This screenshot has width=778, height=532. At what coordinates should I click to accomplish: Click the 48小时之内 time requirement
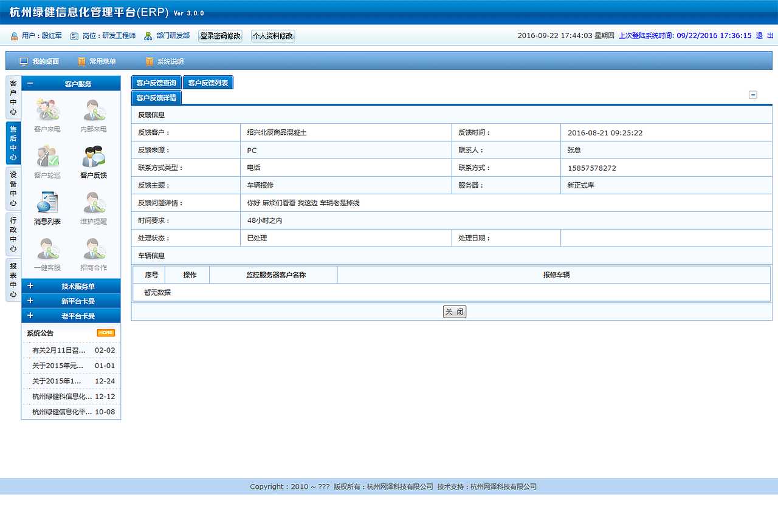tap(264, 220)
